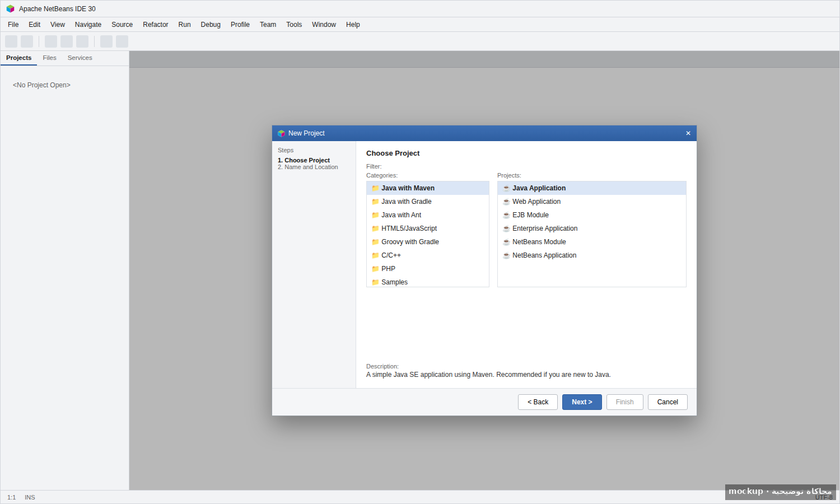Choose the NetBeans Application project icon
The width and height of the screenshot is (840, 504).
pos(506,255)
